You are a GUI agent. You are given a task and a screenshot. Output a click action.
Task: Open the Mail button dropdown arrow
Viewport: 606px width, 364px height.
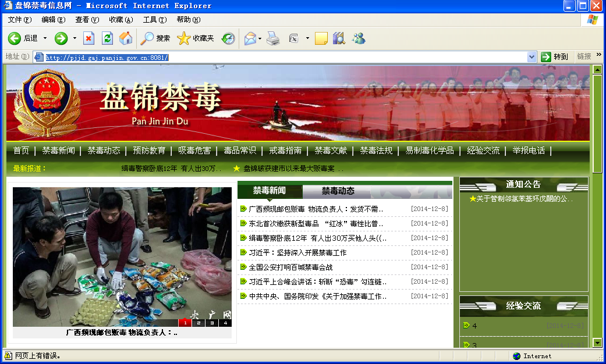coord(260,38)
